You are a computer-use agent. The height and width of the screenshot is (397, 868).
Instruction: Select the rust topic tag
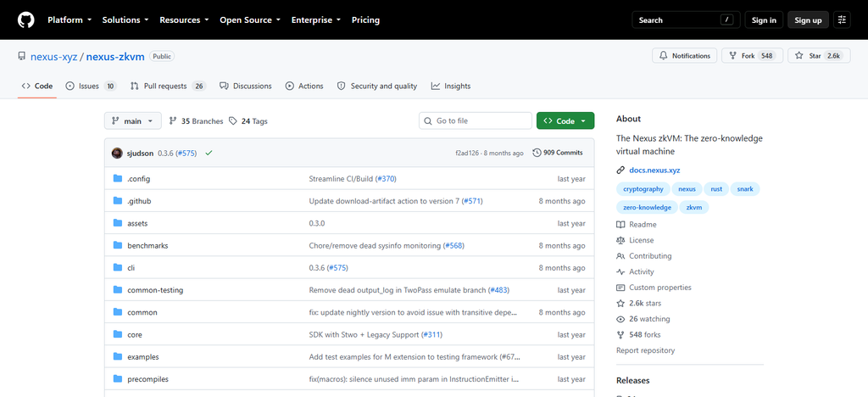point(716,189)
